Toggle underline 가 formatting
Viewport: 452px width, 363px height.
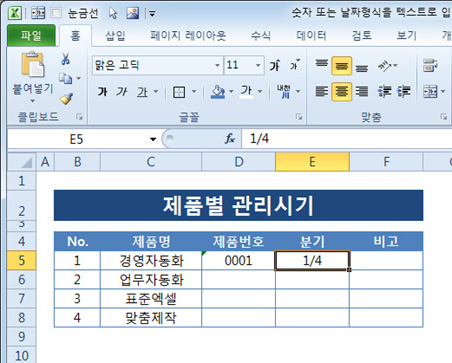coord(143,92)
